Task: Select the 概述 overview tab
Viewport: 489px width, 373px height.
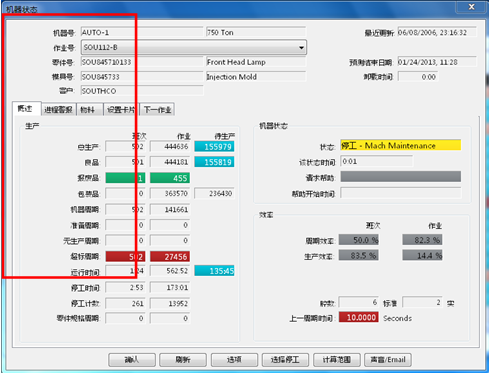Action: [x=27, y=109]
